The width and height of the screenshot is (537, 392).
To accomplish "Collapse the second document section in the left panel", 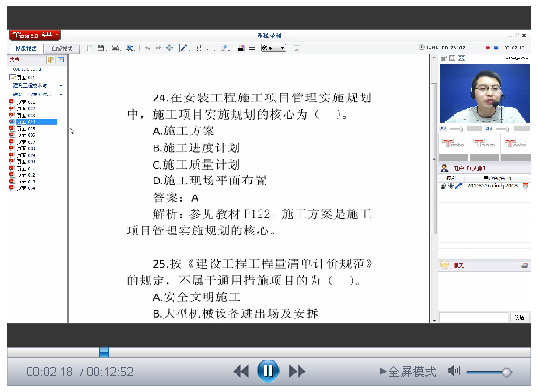I will [x=61, y=85].
